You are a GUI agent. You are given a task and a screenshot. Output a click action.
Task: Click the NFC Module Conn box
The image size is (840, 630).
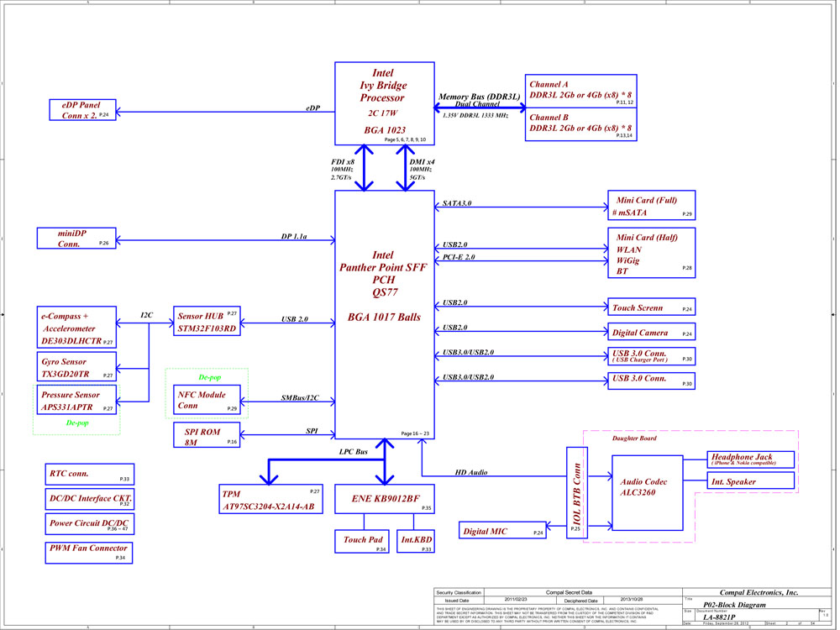tap(207, 400)
